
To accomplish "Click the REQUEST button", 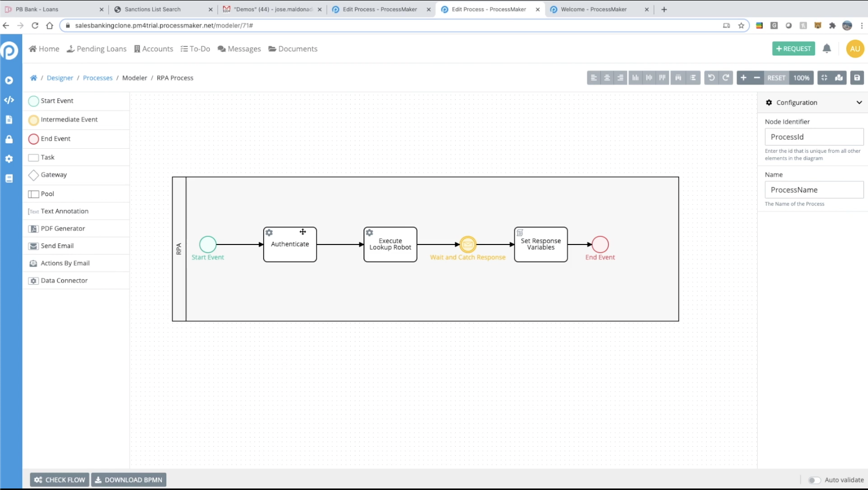I will coord(793,48).
